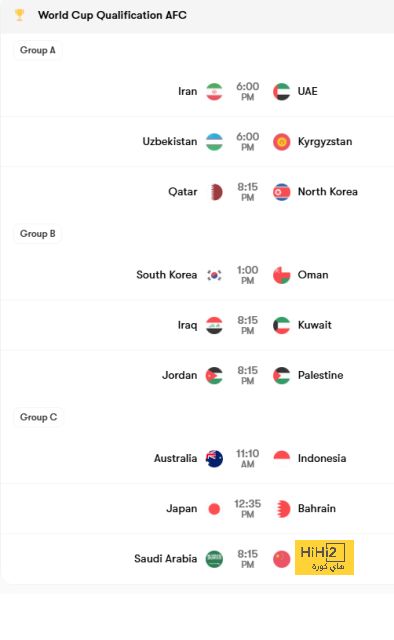The width and height of the screenshot is (394, 640).
Task: Select the Group B label
Action: click(x=38, y=234)
